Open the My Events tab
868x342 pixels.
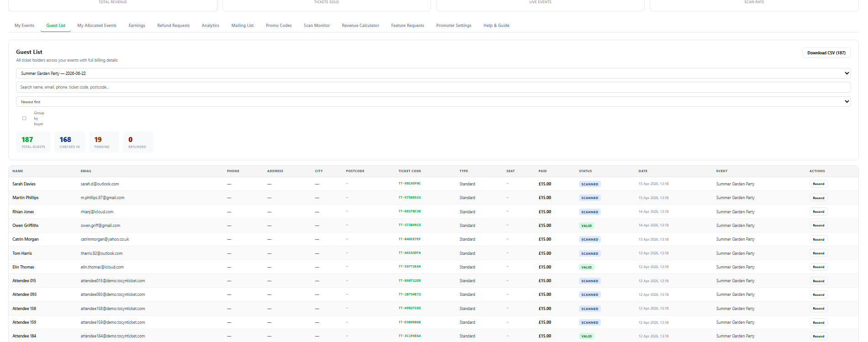[x=24, y=26]
